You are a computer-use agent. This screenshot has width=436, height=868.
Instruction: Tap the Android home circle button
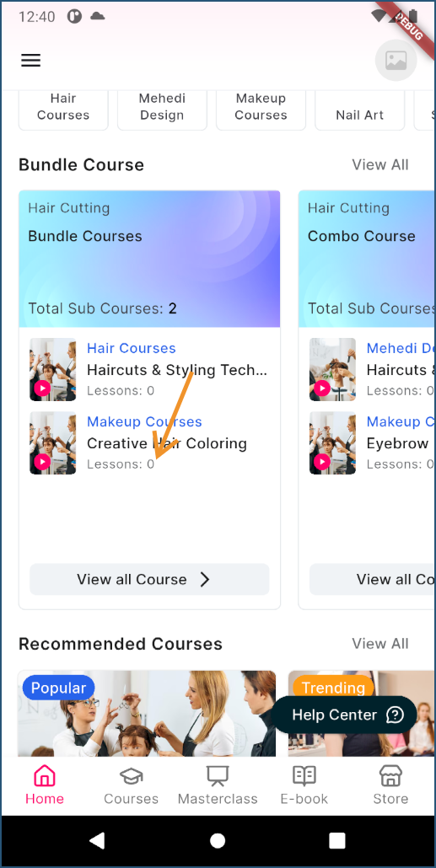[x=218, y=841]
